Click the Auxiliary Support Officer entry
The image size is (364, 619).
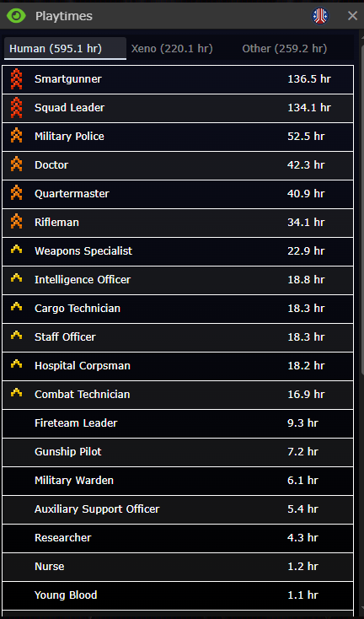pyautogui.click(x=178, y=509)
